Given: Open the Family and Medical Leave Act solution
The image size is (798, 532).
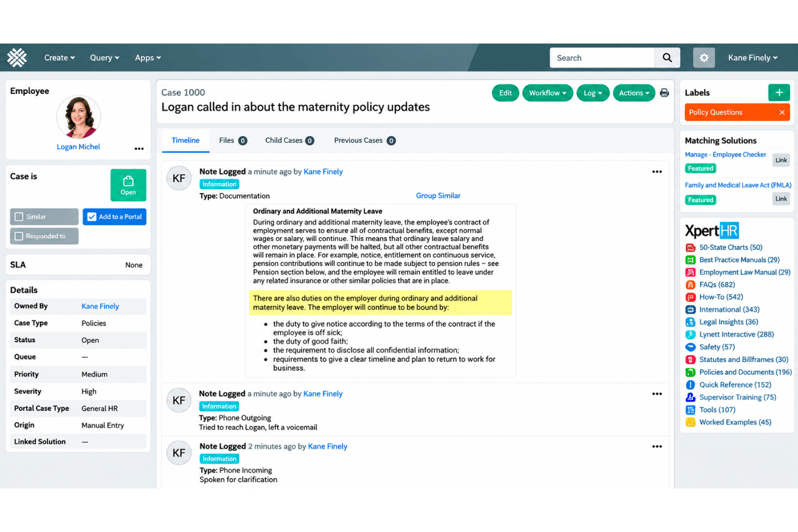Looking at the screenshot, I should [738, 185].
